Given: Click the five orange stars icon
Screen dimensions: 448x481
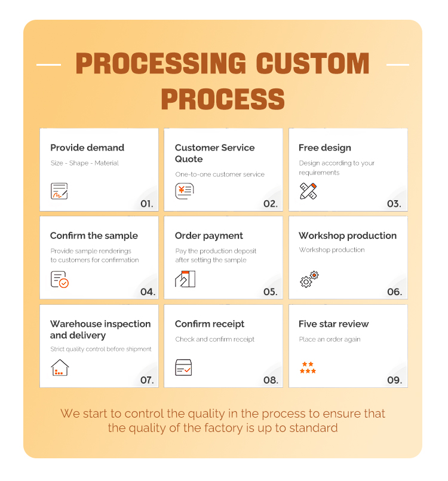Looking at the screenshot, I should pos(308,367).
